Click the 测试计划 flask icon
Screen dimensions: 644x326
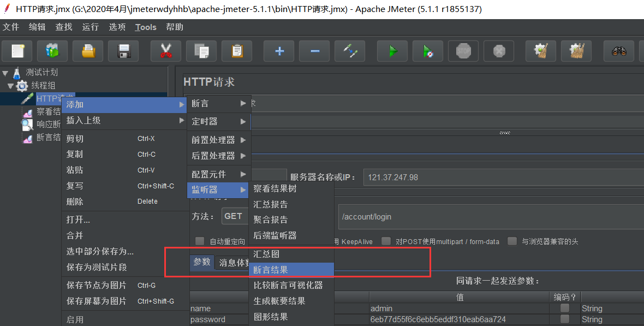[x=16, y=73]
